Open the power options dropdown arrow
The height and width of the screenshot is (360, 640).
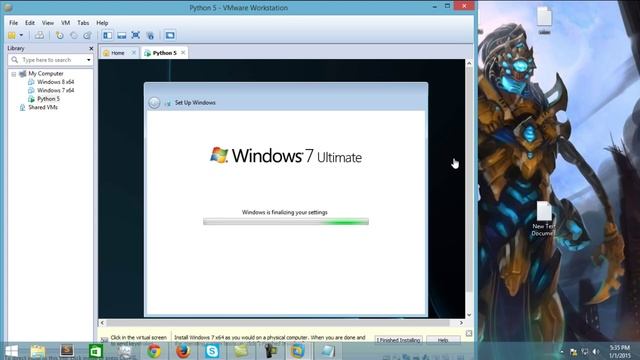(x=21, y=36)
